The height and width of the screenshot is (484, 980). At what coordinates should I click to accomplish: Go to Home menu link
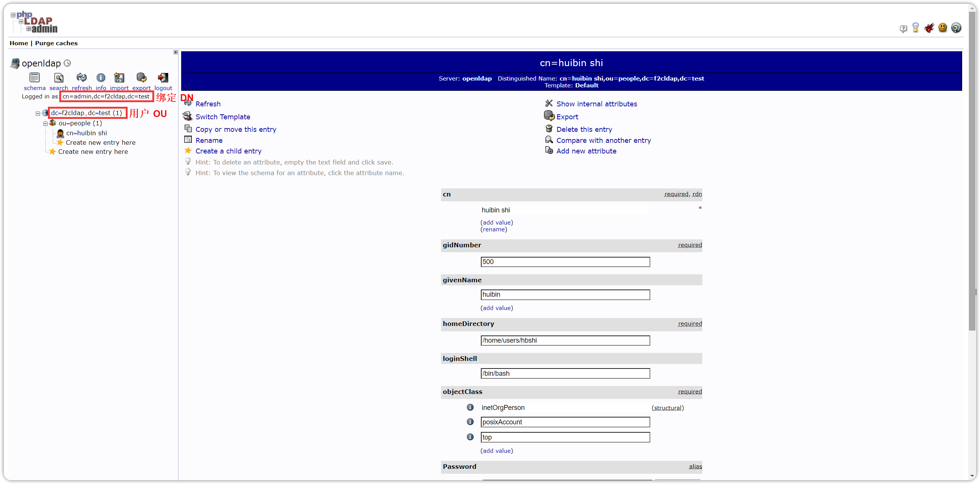[x=19, y=43]
